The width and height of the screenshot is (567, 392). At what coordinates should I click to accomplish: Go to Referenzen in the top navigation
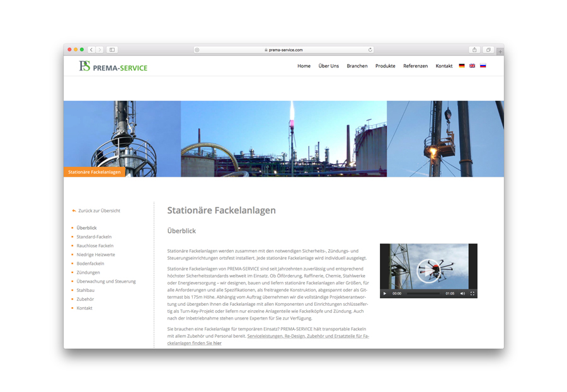415,66
